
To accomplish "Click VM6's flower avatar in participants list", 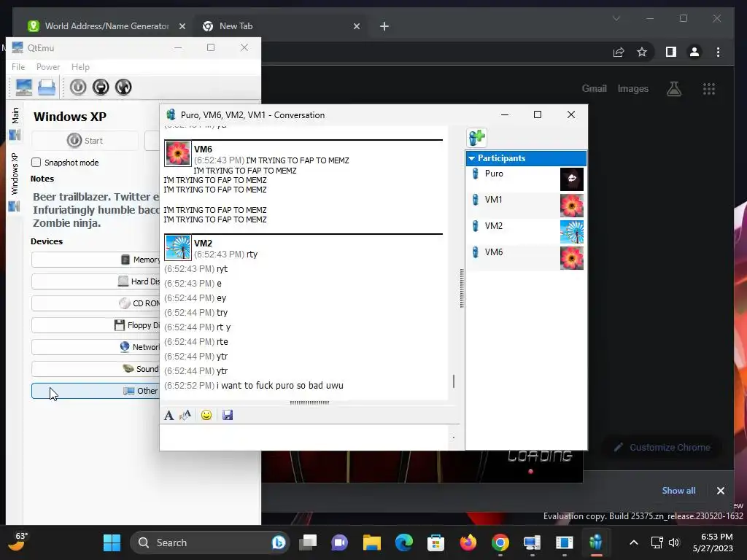I will click(572, 257).
